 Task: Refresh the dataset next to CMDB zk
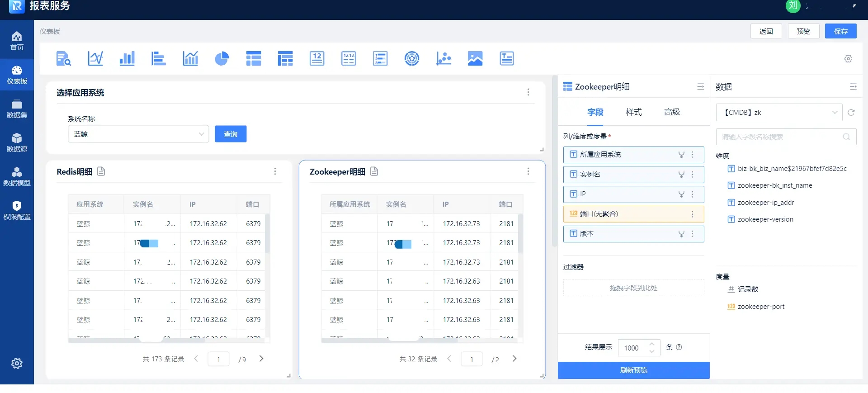851,113
